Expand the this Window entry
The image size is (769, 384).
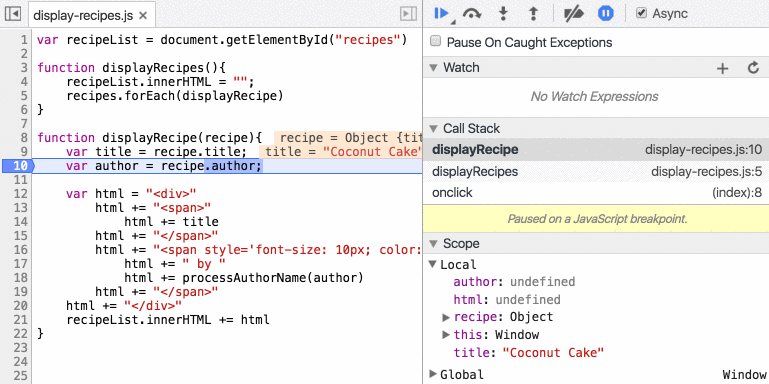click(446, 335)
